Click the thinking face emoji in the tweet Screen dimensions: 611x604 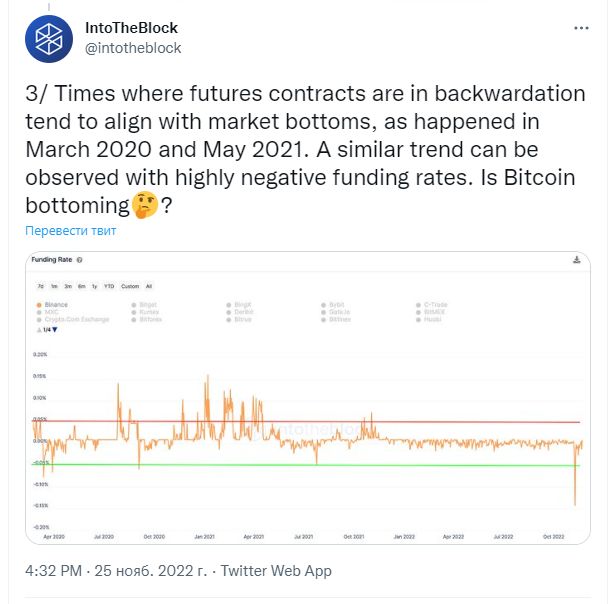145,206
